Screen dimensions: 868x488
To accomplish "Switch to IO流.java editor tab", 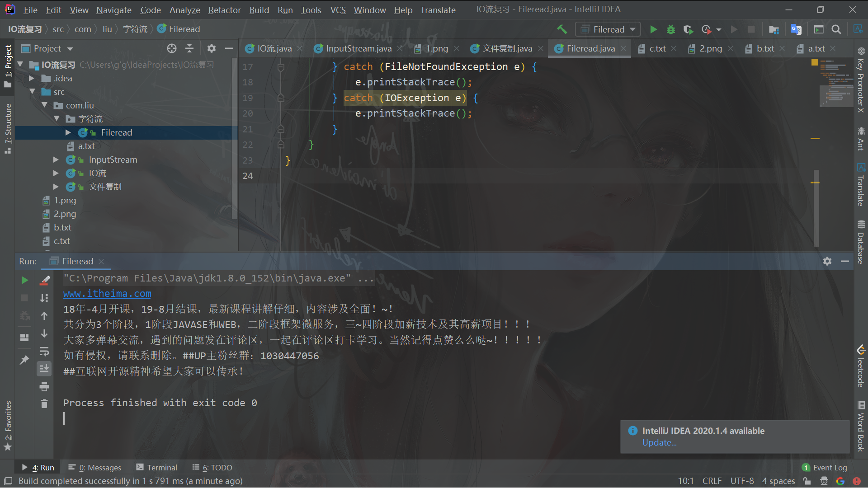I will click(274, 48).
